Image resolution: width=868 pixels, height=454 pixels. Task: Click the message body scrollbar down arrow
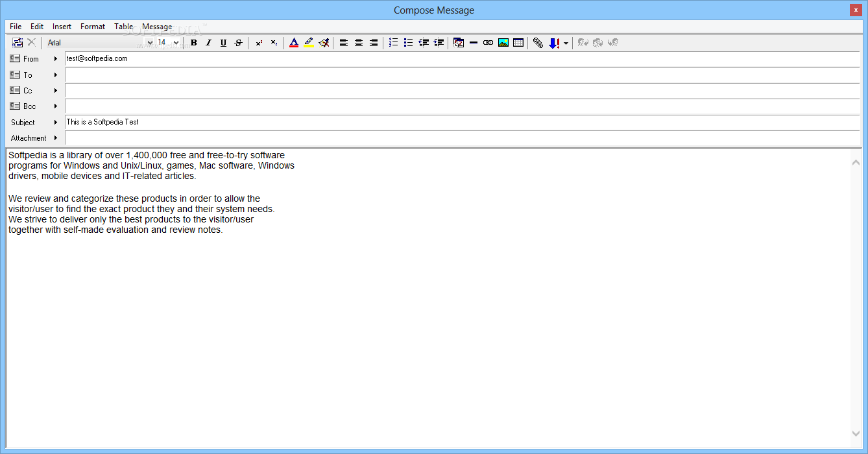856,433
